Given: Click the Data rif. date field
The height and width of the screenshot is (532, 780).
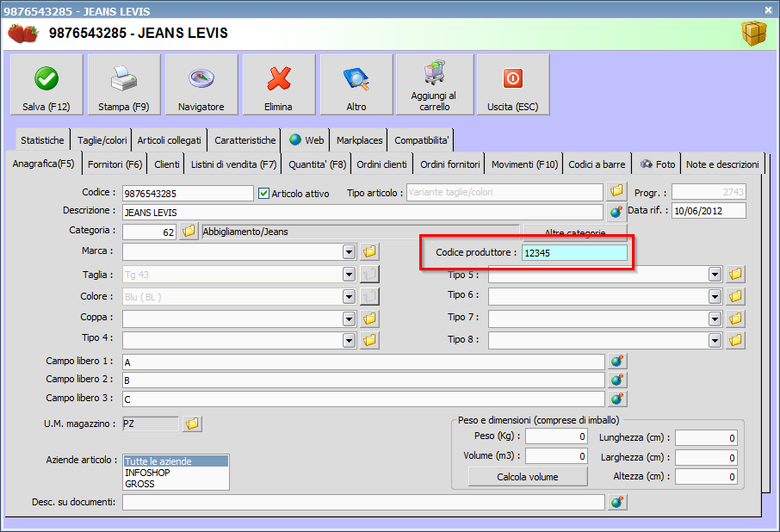Looking at the screenshot, I should (x=709, y=211).
